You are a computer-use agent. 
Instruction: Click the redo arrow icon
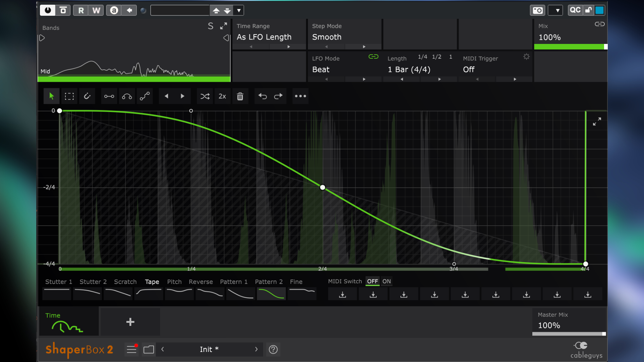coord(278,96)
